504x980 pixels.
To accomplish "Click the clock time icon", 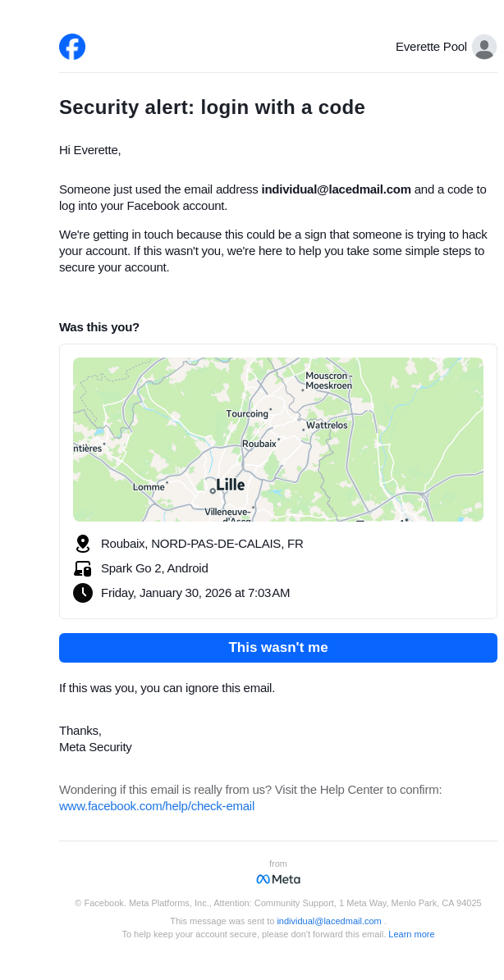I will coord(82,593).
